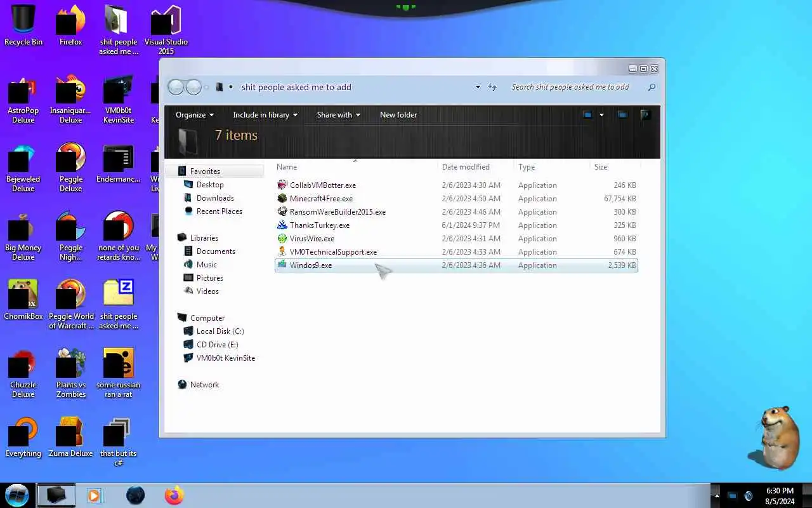Image resolution: width=812 pixels, height=508 pixels.
Task: Click the search magnifier icon in Explorer
Action: pos(652,87)
